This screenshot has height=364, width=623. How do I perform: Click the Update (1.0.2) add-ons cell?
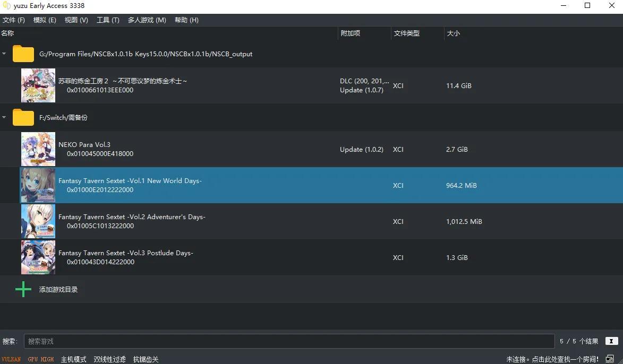(362, 150)
